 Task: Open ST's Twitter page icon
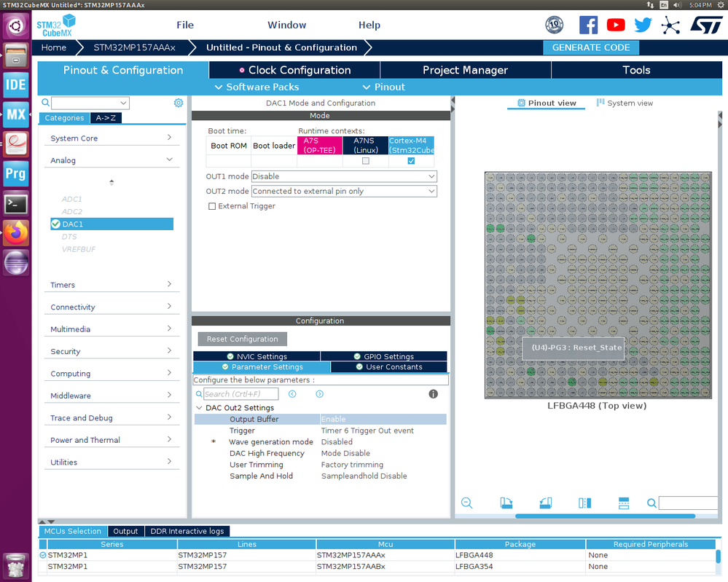tap(643, 25)
